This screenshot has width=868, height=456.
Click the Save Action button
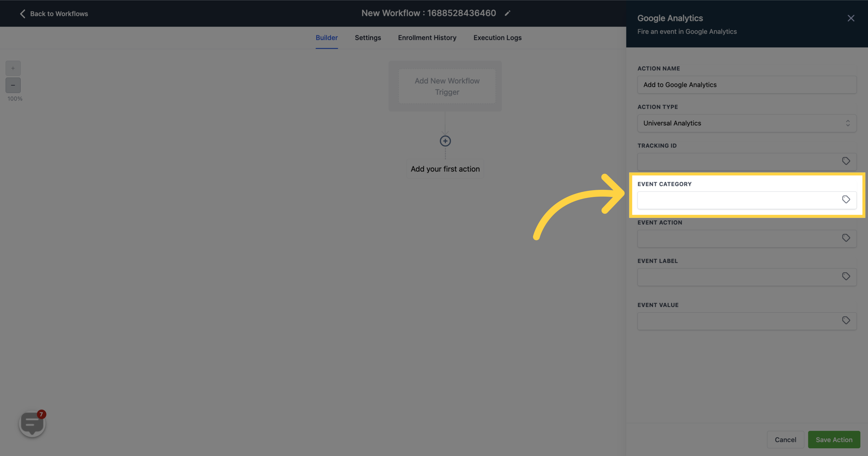coord(834,439)
